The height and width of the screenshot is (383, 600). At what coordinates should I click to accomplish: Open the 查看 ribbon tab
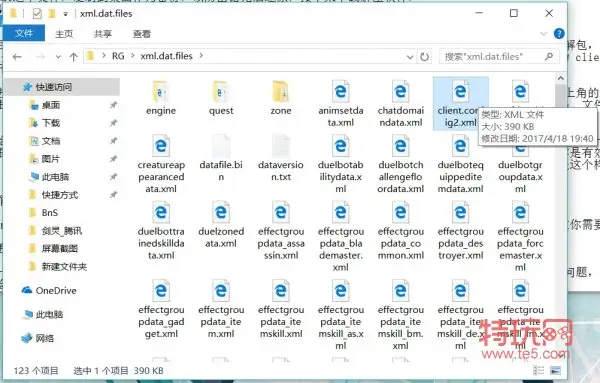[142, 34]
